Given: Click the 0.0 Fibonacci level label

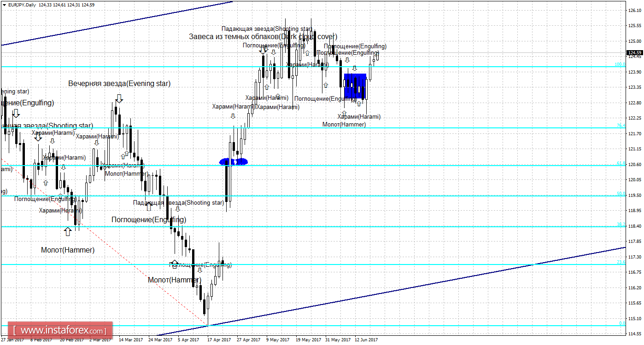Looking at the screenshot, I should (x=622, y=323).
